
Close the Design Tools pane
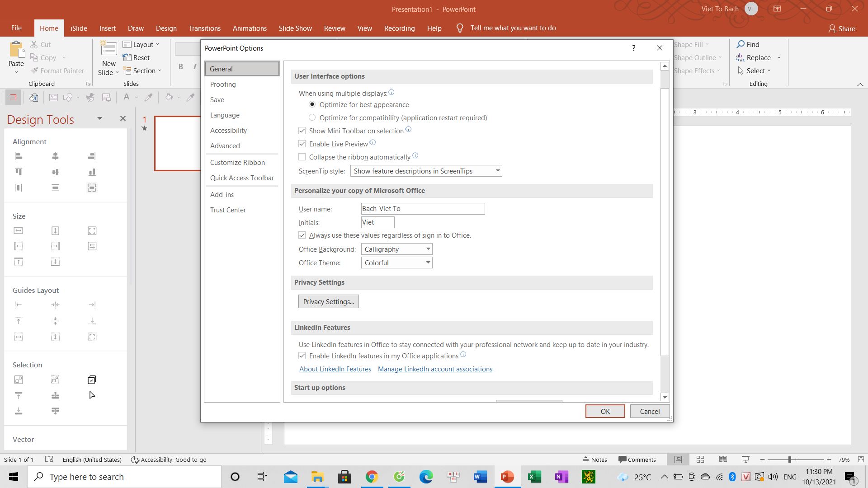coord(123,118)
